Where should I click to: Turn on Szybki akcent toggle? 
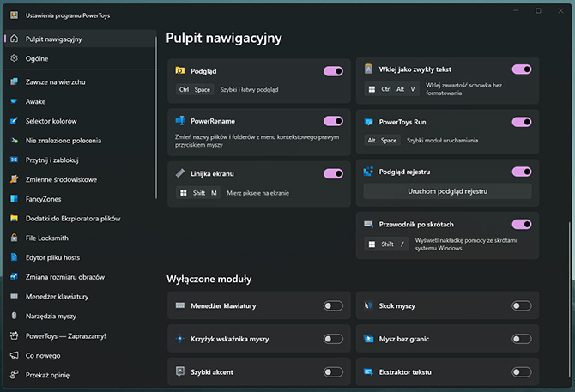click(333, 372)
